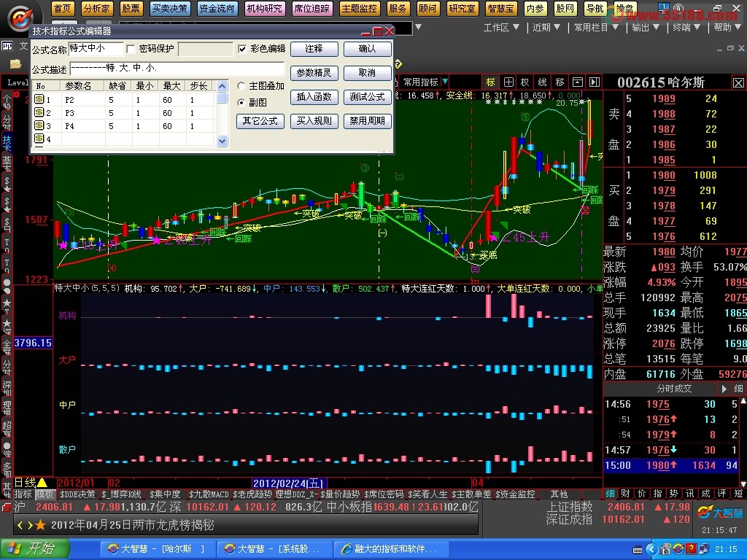Expand the 常用栏目 dropdown menu

coord(596,28)
